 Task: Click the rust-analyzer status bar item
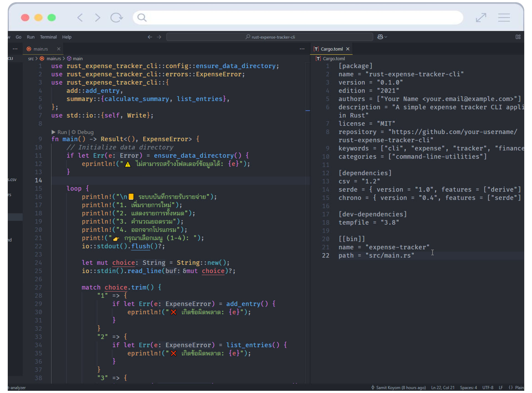pos(17,388)
